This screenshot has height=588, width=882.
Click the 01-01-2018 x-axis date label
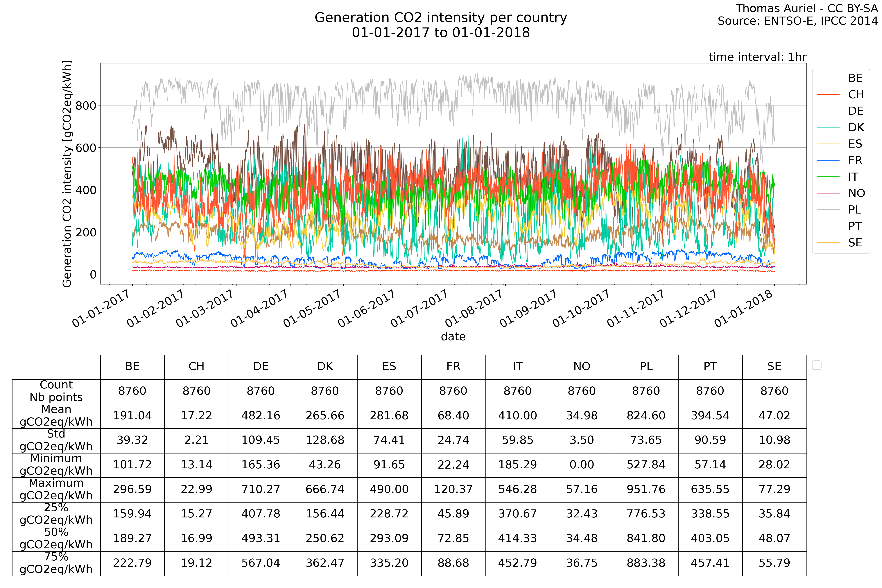click(743, 308)
